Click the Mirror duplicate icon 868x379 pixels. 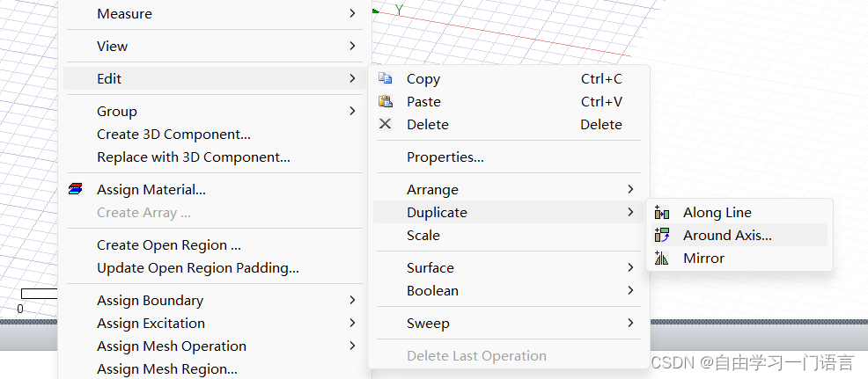point(661,258)
